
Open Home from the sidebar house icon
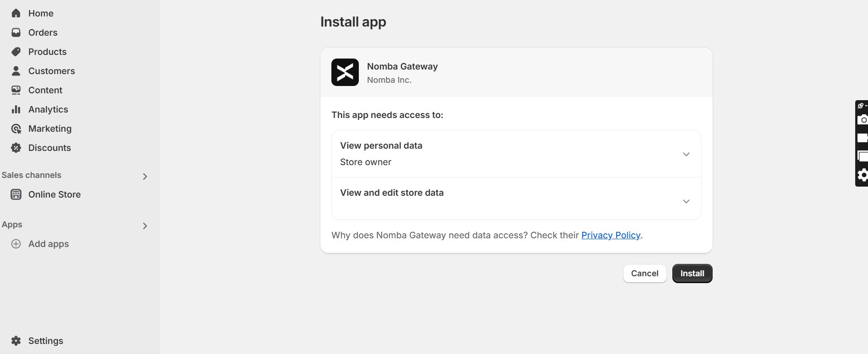point(16,13)
